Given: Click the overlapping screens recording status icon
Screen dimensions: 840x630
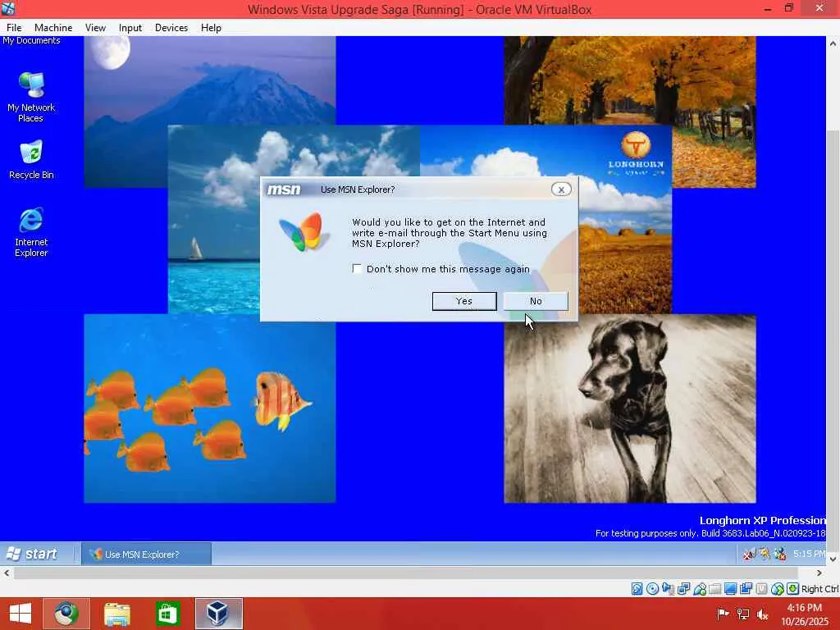Looking at the screenshot, I should point(746,589).
